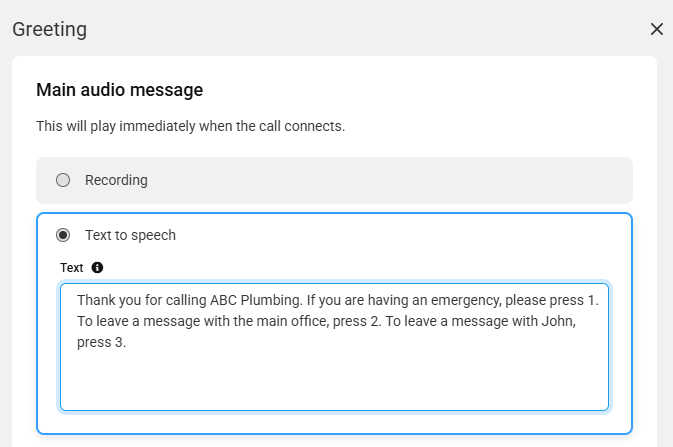This screenshot has height=447, width=673.
Task: Click the Text to speech label
Action: (130, 235)
